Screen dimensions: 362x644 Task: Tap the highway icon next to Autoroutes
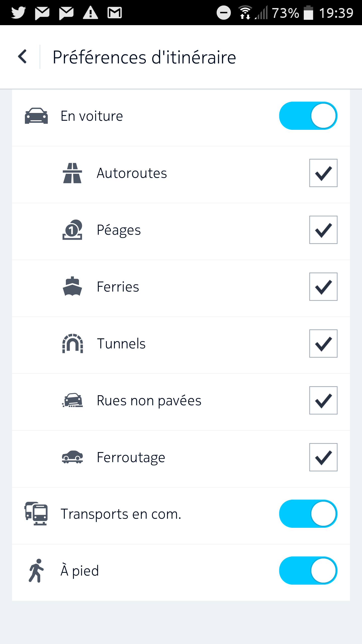tap(72, 173)
